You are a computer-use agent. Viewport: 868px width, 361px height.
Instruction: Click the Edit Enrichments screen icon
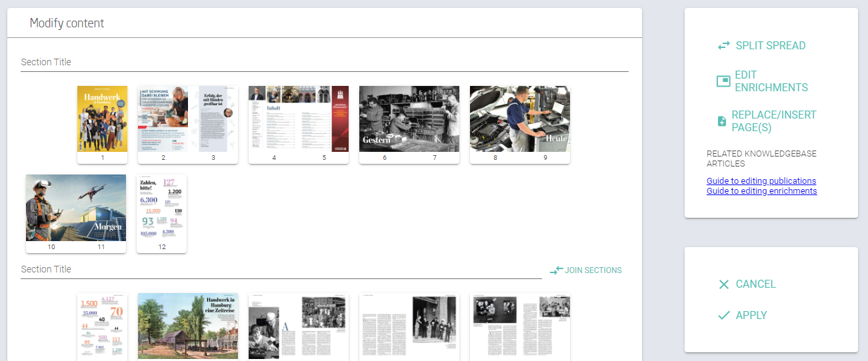(723, 81)
